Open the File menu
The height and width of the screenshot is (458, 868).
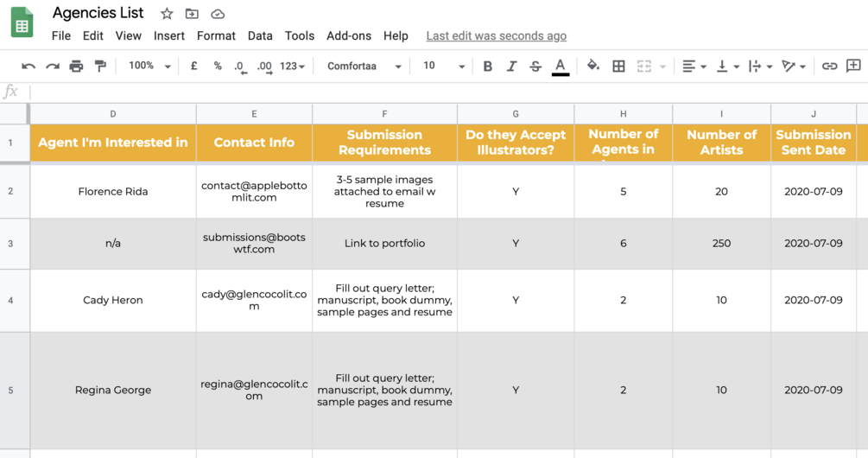[61, 36]
